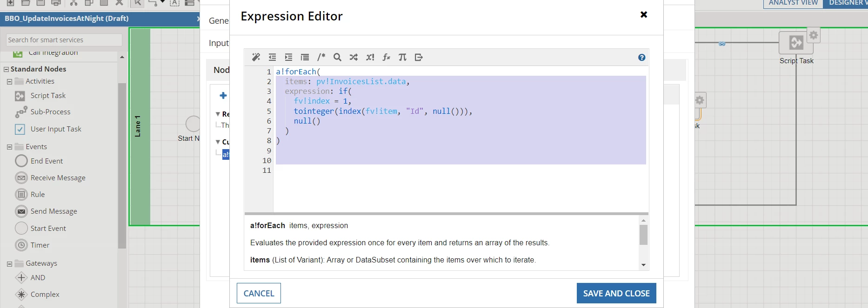Click 'tointeger' in code line 5
The width and height of the screenshot is (868, 308).
pyautogui.click(x=314, y=111)
